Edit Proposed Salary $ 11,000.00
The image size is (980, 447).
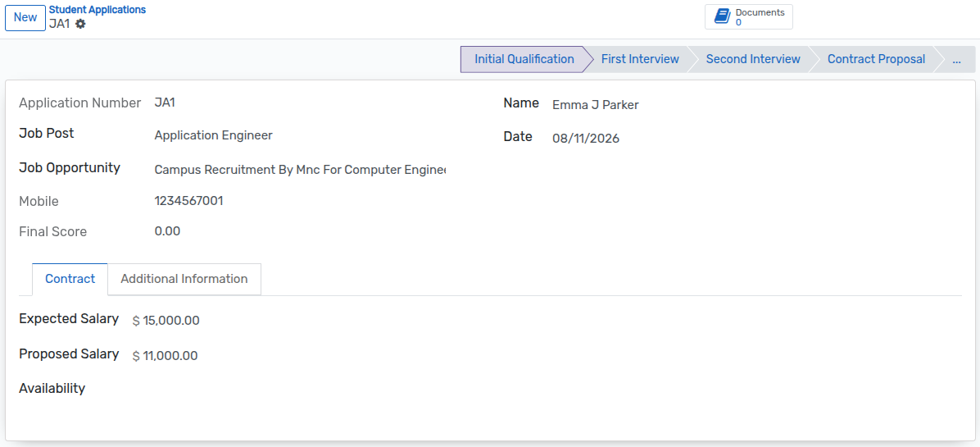166,356
